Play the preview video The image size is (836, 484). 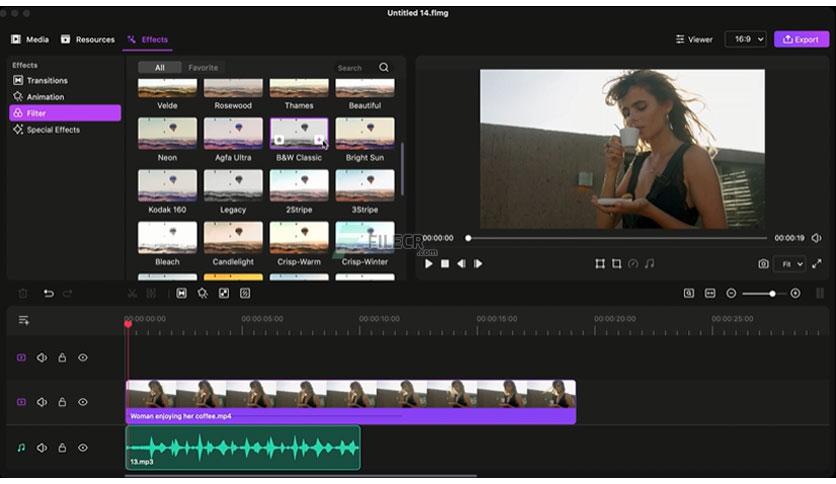pos(429,264)
